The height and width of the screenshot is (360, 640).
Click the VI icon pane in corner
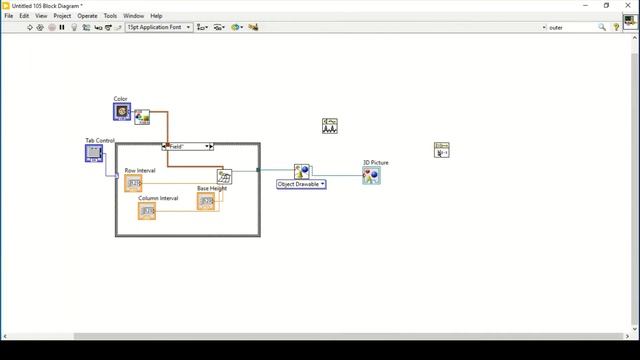point(630,21)
